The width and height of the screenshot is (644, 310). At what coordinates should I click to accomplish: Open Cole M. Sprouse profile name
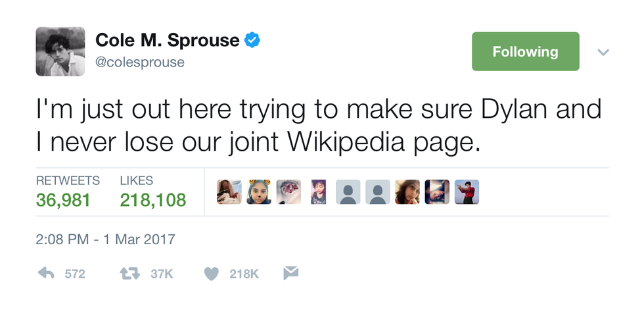(167, 40)
